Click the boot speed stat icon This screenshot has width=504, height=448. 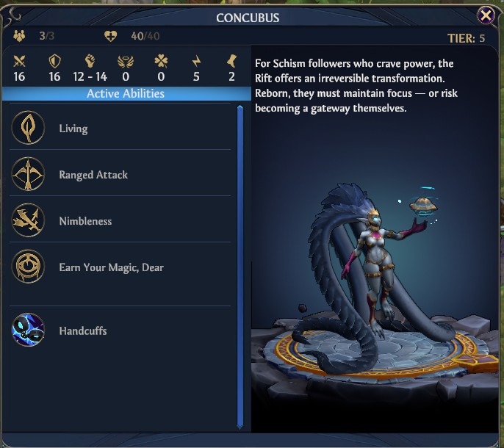(x=231, y=61)
